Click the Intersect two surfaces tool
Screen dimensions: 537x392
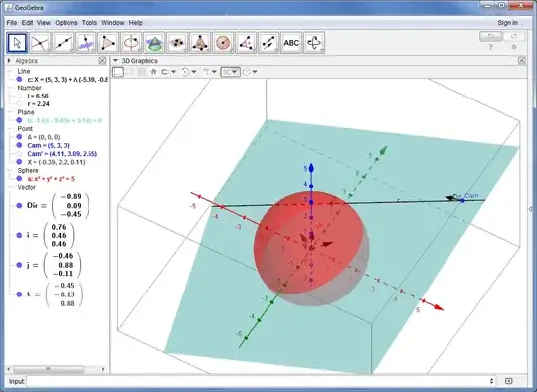pyautogui.click(x=154, y=43)
